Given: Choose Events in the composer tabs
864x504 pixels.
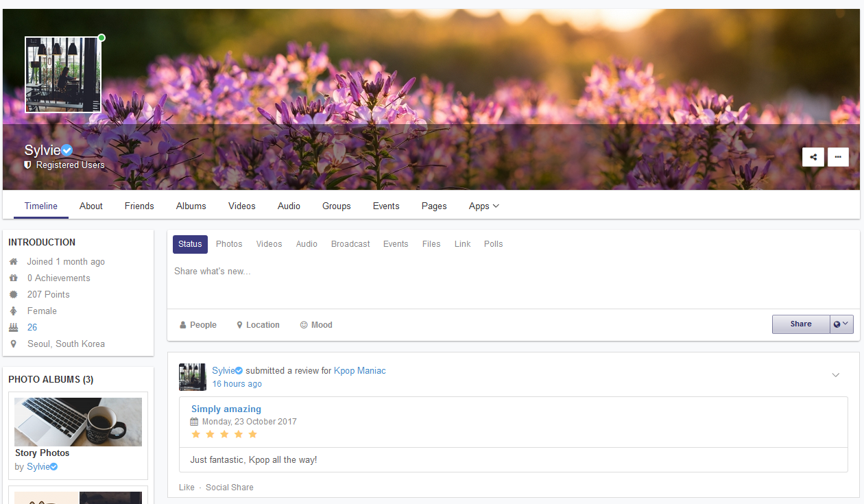Looking at the screenshot, I should pos(396,244).
